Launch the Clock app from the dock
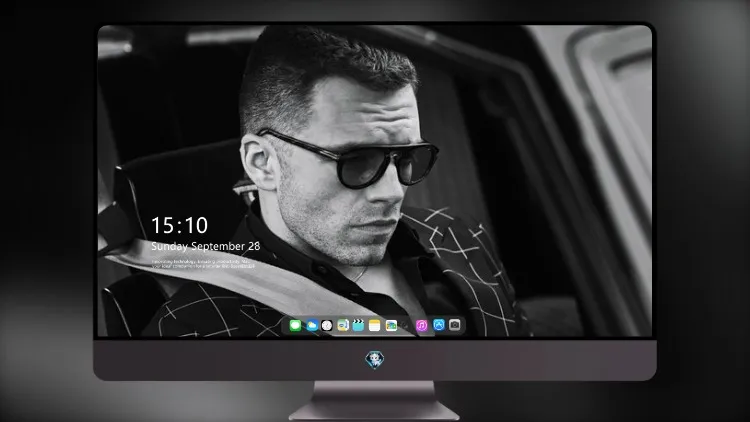The image size is (750, 422). tap(327, 325)
